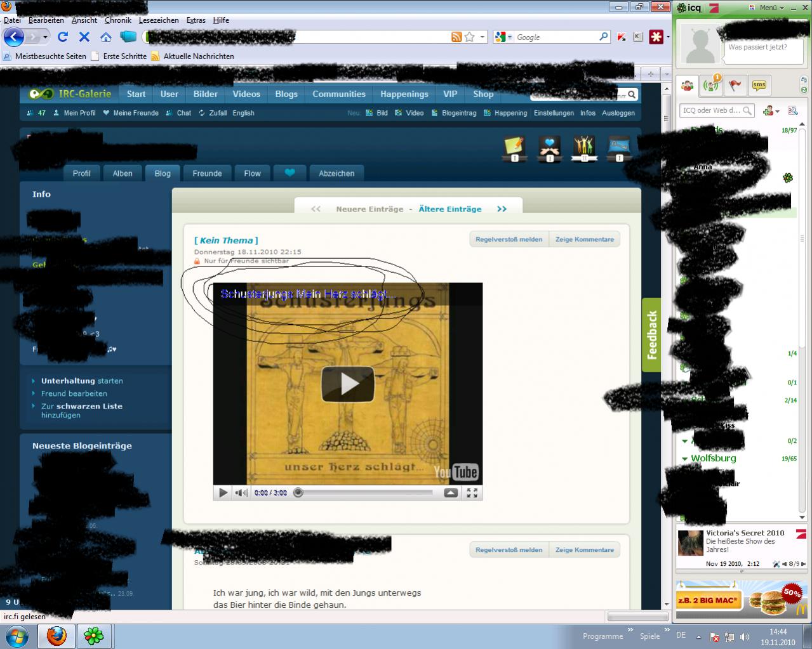
Task: Click the Unterhaltung starten link
Action: pos(82,381)
